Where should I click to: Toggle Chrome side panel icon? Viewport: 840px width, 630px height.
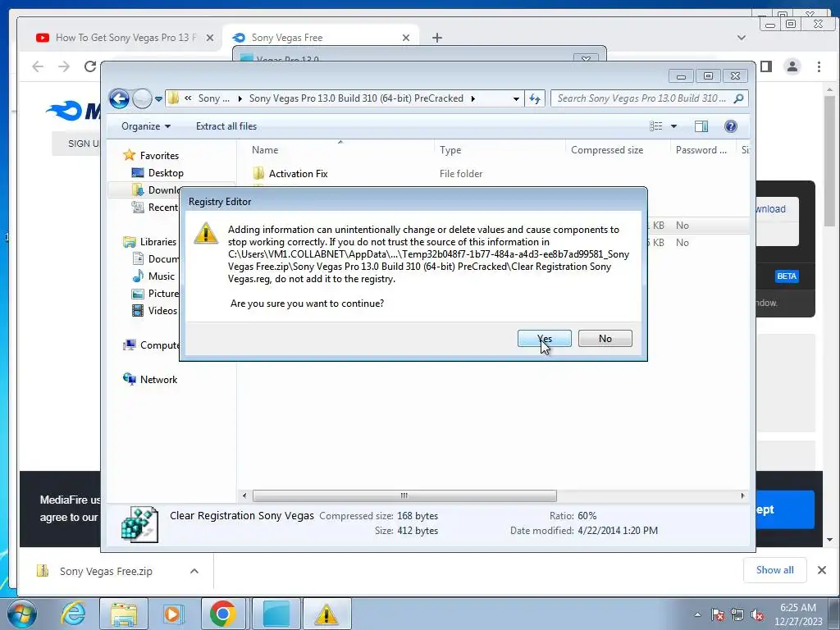(767, 66)
